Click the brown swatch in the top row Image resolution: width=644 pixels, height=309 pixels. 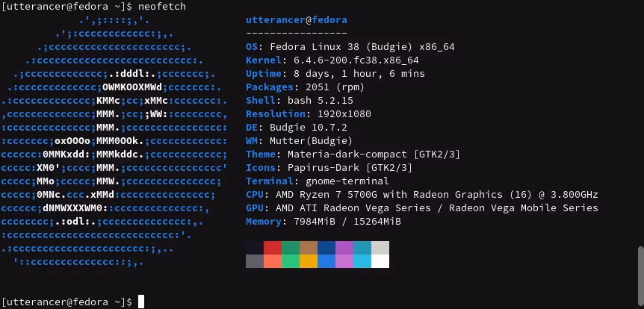[309, 248]
